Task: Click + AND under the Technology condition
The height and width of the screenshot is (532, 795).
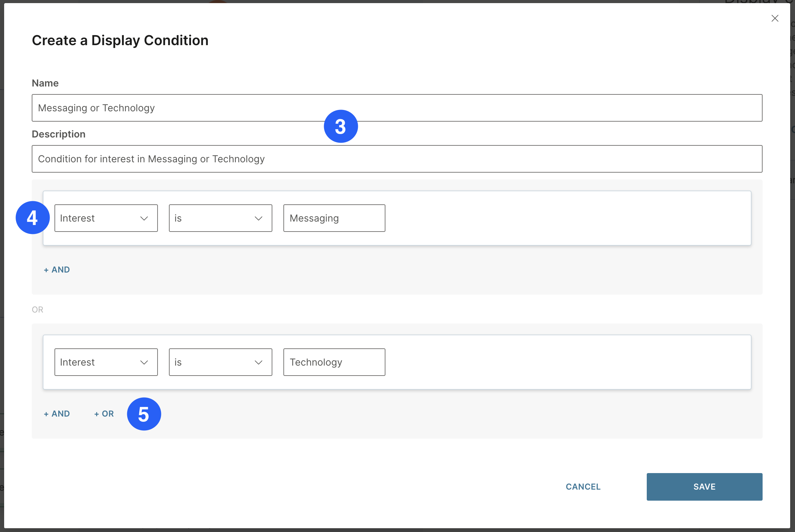Action: pyautogui.click(x=57, y=414)
